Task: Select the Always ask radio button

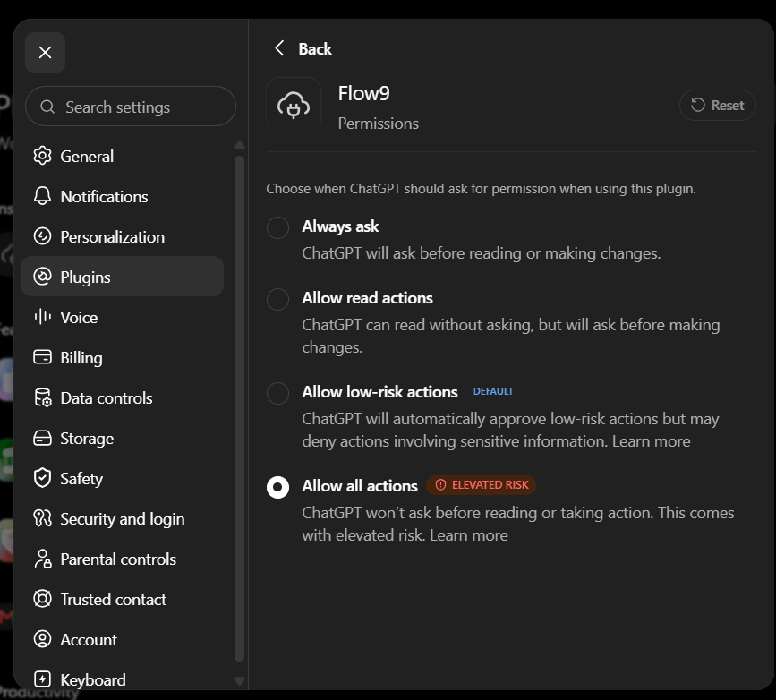Action: [277, 227]
